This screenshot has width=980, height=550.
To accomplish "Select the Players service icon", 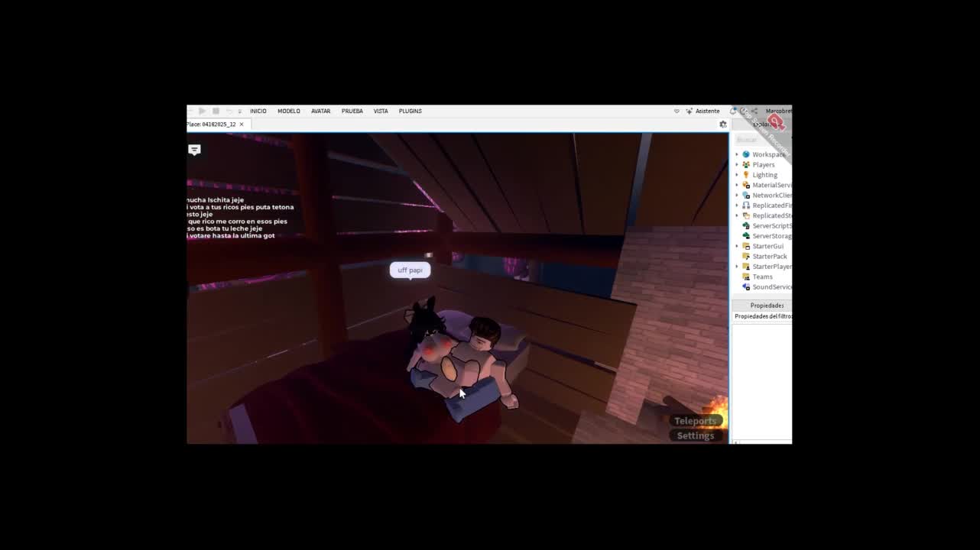I will 746,165.
